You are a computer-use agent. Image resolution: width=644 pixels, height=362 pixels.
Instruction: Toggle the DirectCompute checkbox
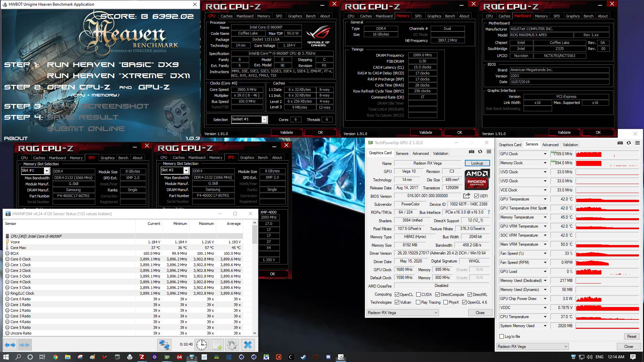437,295
